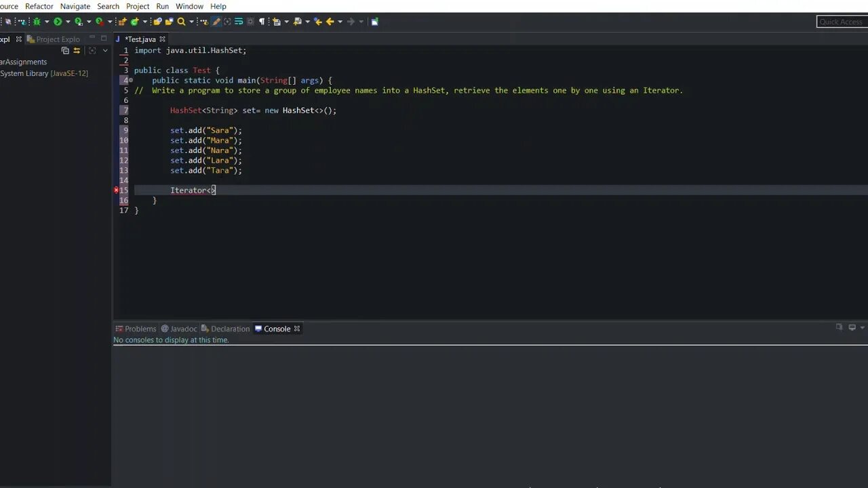Click the Back navigation yellow arrow
Image resolution: width=868 pixels, height=488 pixels.
(x=330, y=22)
